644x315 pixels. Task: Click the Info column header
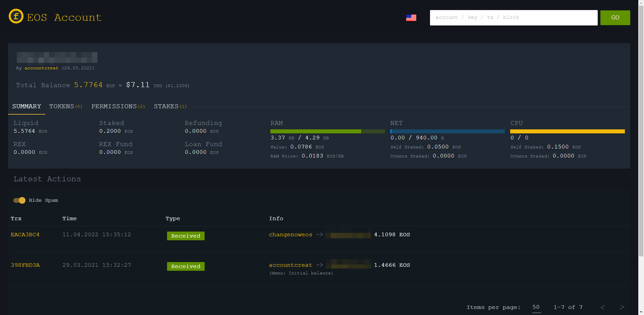click(276, 218)
